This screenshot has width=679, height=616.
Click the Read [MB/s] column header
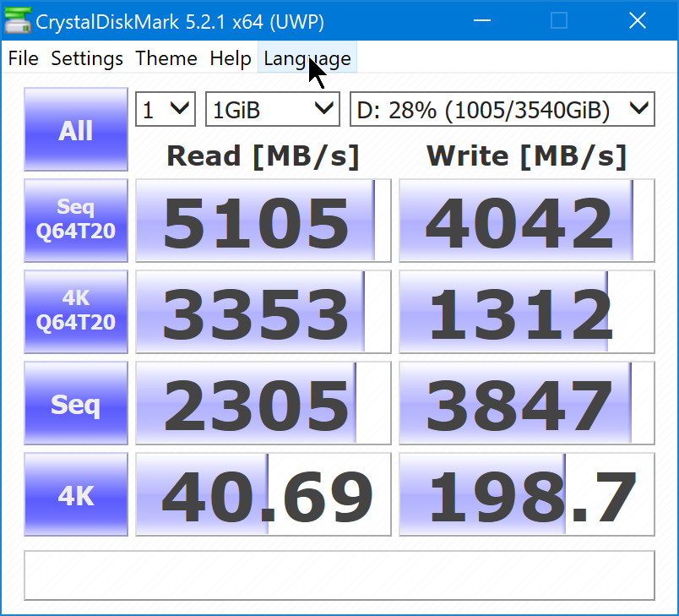(x=263, y=155)
